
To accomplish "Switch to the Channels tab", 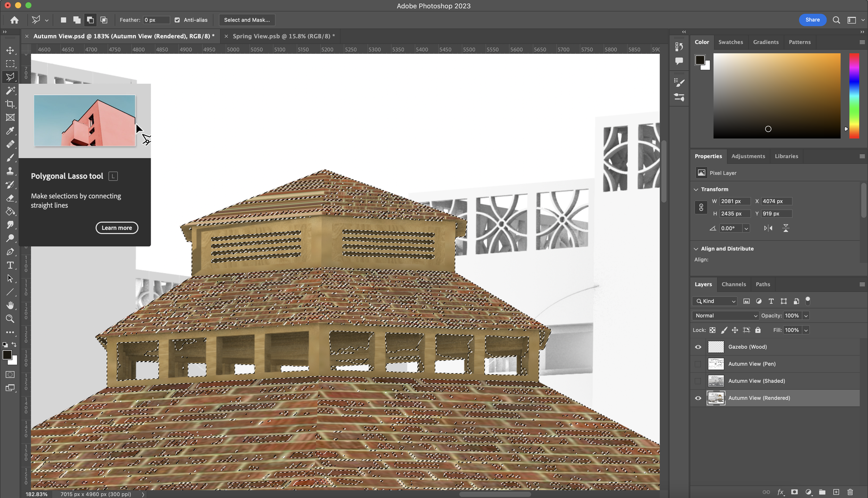I will coord(733,284).
